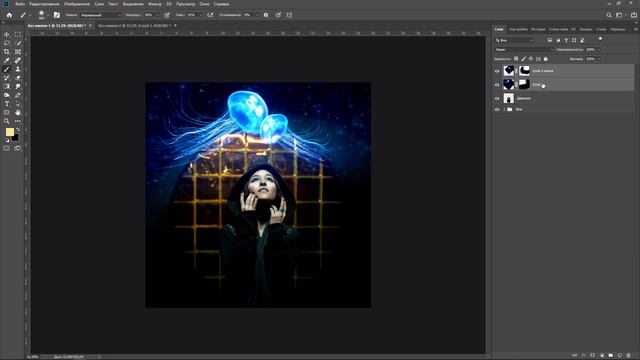The image size is (640, 360).
Task: Select the Gradient tool
Action: [x=7, y=87]
